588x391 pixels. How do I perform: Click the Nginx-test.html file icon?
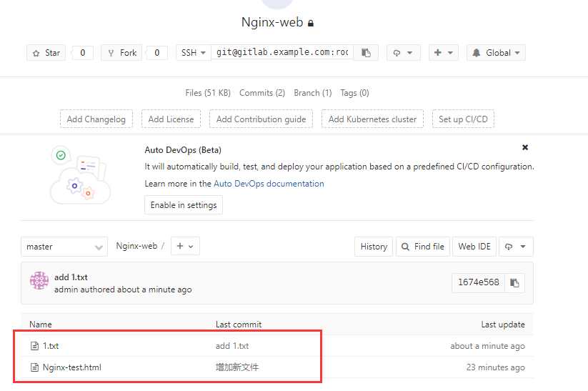click(x=34, y=367)
